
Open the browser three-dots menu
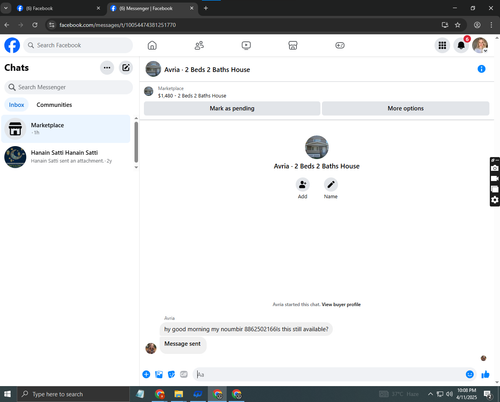(491, 25)
